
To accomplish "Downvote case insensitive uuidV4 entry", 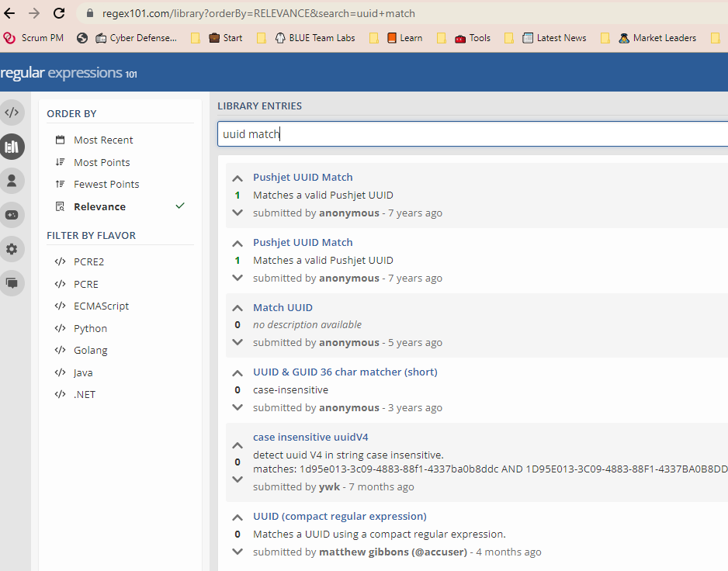I will (x=237, y=479).
